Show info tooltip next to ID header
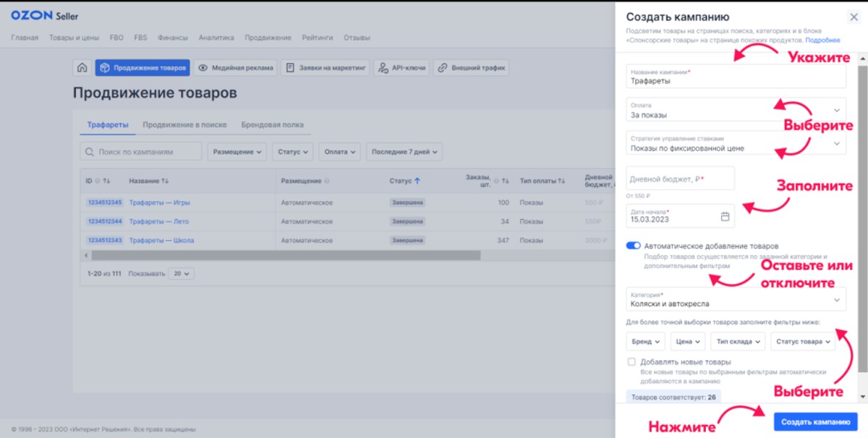Viewport: 868px width, 438px height. pyautogui.click(x=98, y=181)
